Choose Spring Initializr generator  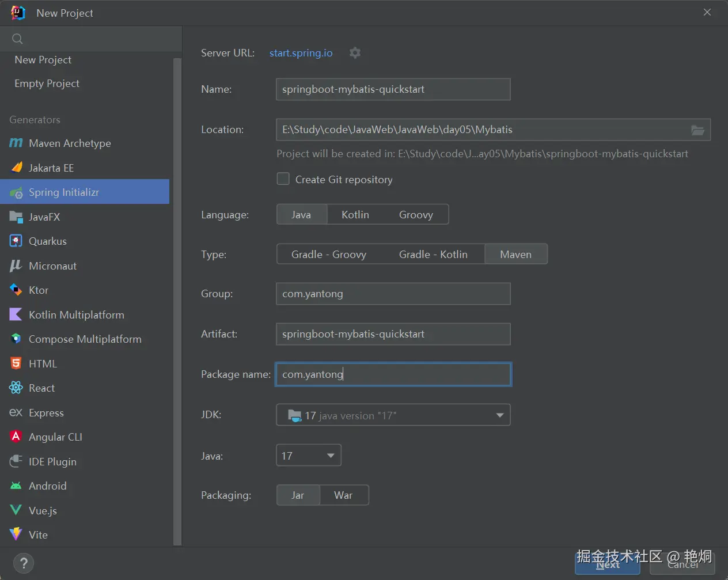click(85, 192)
